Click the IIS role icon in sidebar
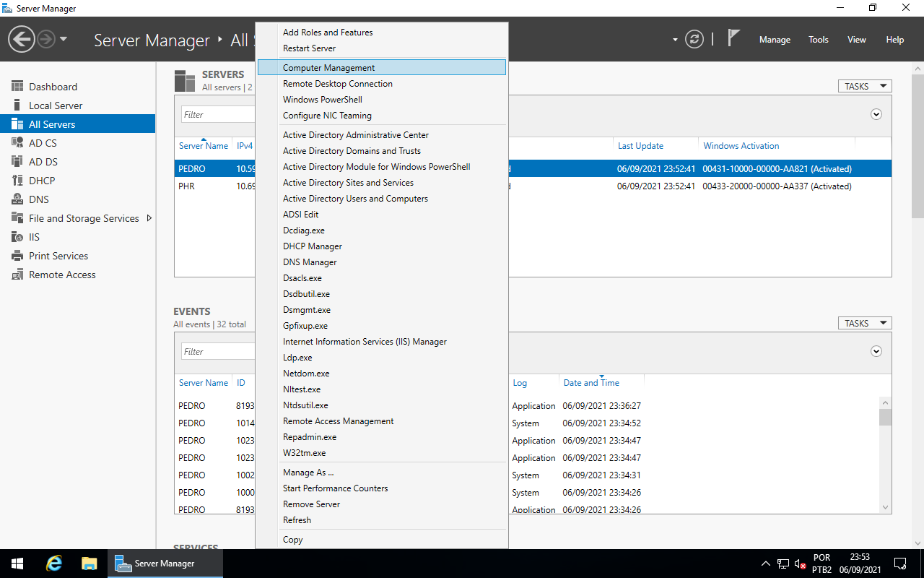The image size is (924, 578). point(17,237)
